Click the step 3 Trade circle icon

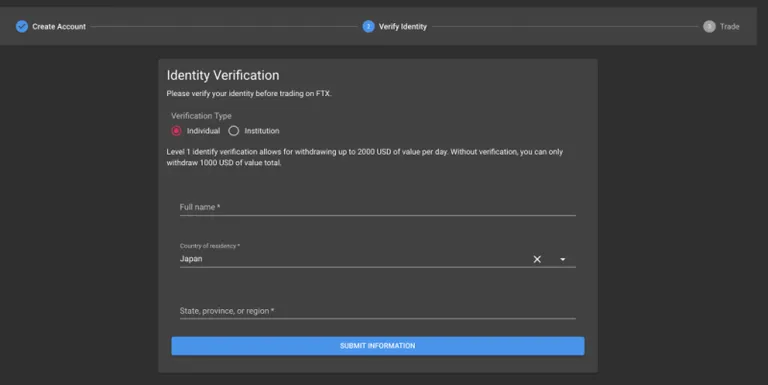point(709,26)
